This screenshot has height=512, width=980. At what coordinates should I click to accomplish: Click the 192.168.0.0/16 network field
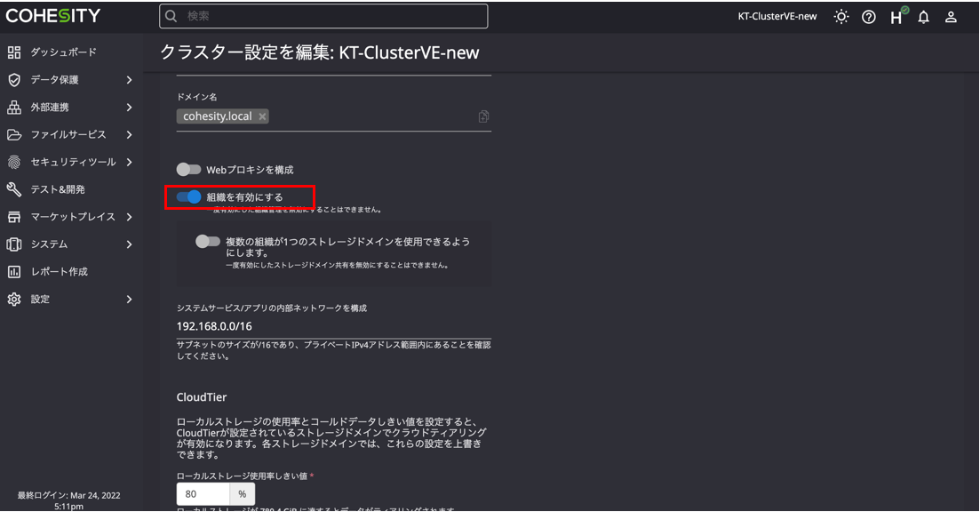pos(334,326)
